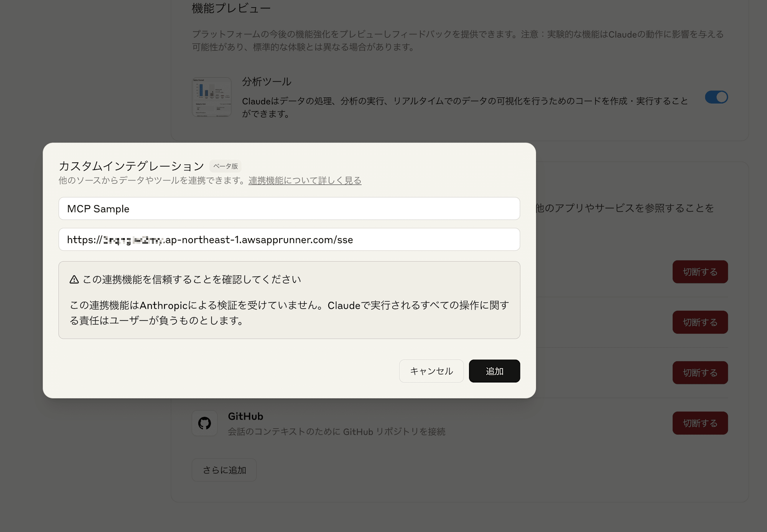Click the warning triangle icon in the dialog

coord(74,280)
